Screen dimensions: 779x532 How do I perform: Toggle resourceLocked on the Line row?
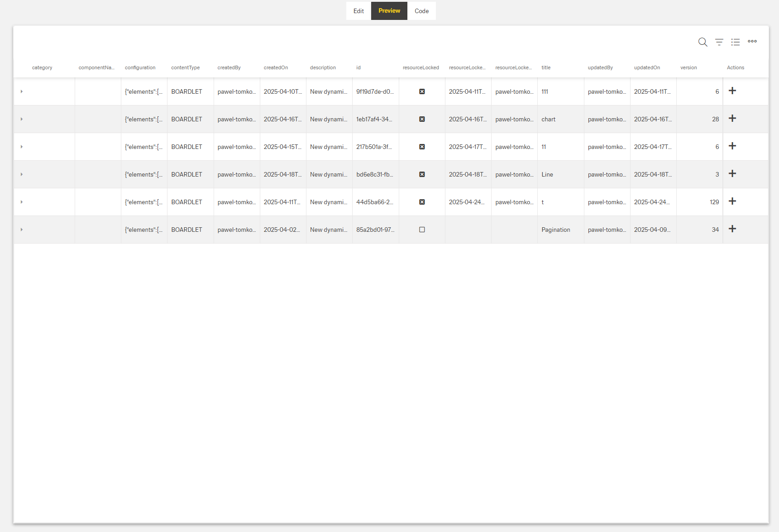point(422,174)
